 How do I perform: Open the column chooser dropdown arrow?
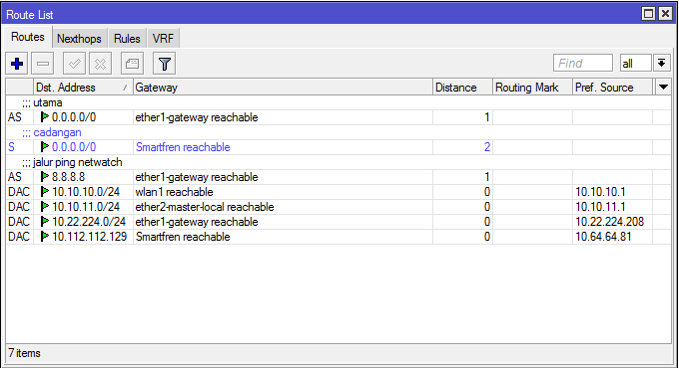coord(663,87)
